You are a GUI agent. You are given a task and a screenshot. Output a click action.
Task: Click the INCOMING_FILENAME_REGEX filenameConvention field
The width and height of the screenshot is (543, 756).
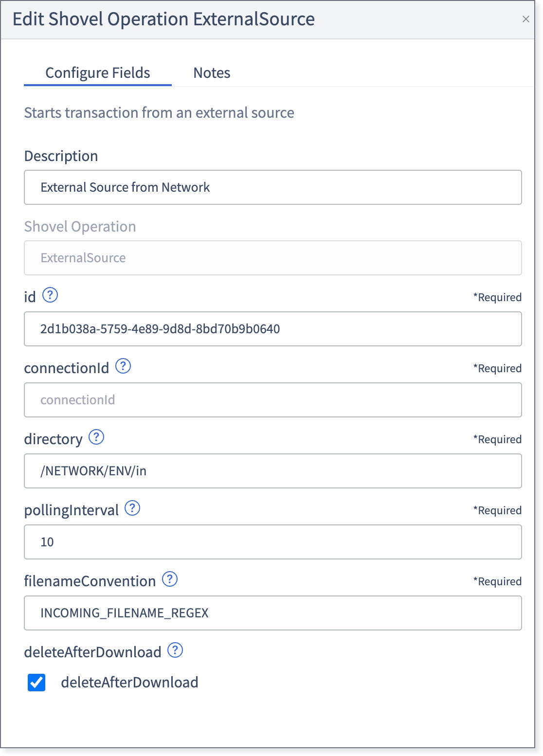click(273, 613)
